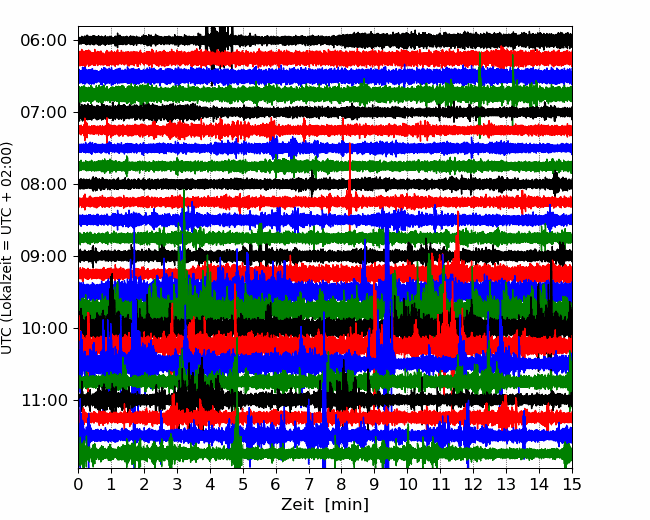
Task: Click the x-axis tick label 14
Action: coord(539,484)
